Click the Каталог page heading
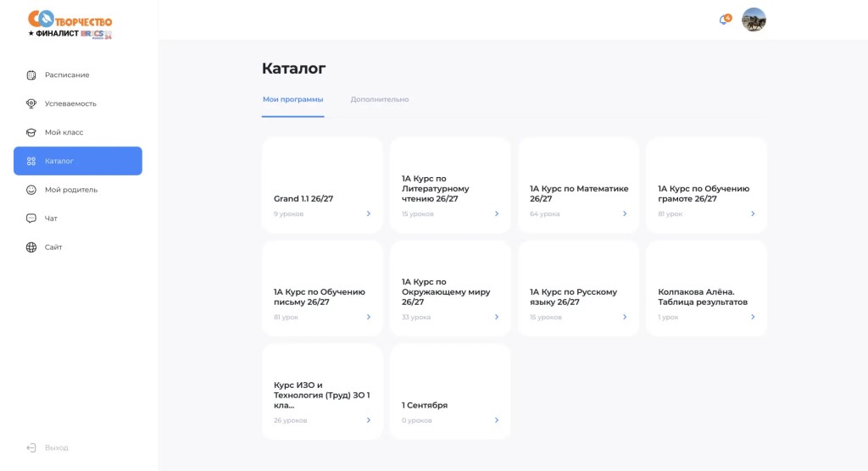The image size is (868, 471). [294, 69]
